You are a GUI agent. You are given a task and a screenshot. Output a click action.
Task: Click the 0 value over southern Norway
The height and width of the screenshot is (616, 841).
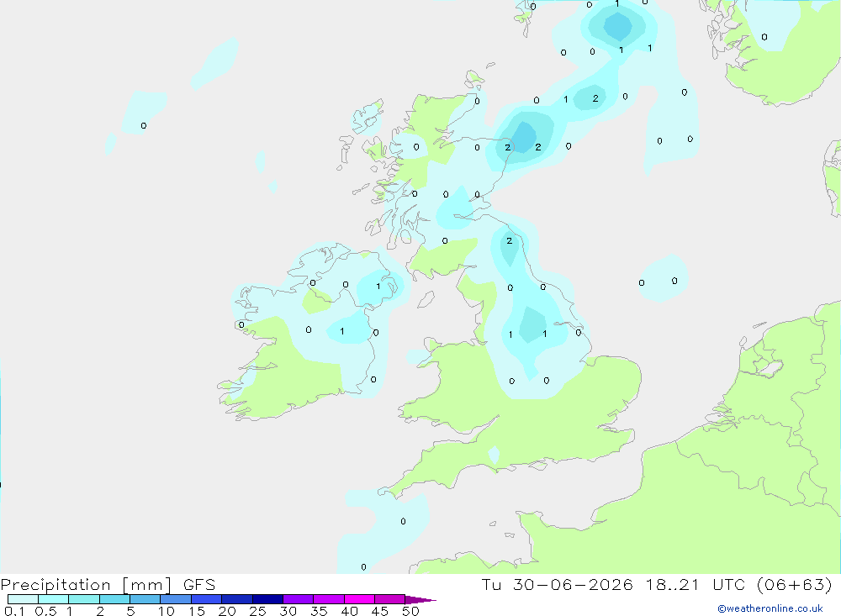(764, 37)
